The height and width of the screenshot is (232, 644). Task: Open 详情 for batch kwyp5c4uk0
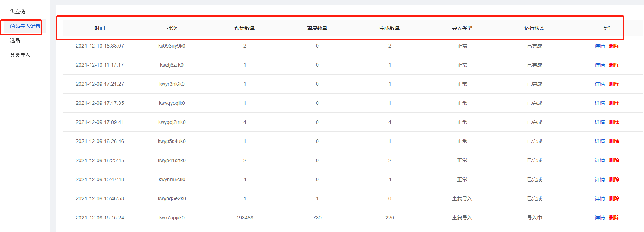tap(600, 141)
